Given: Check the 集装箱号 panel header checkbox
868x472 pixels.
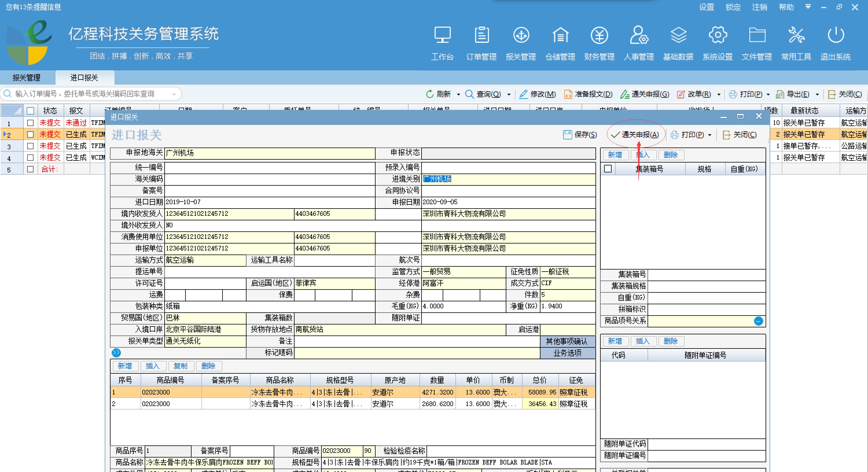Looking at the screenshot, I should [608, 169].
